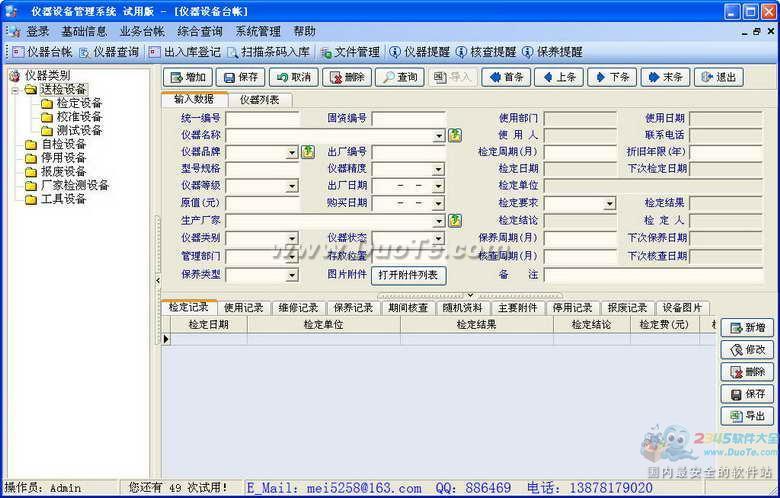Click the 查询 search button
This screenshot has width=780, height=498.
click(400, 77)
